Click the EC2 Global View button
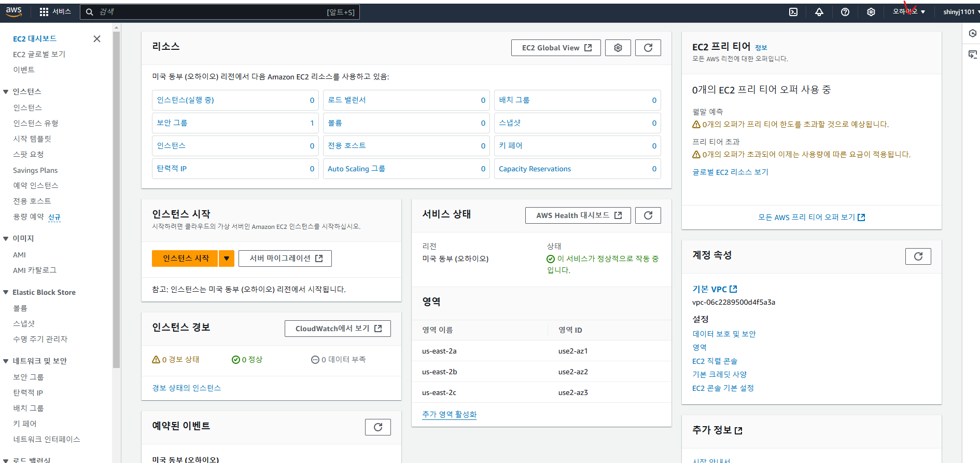Viewport: 980px width, 463px height. (556, 48)
